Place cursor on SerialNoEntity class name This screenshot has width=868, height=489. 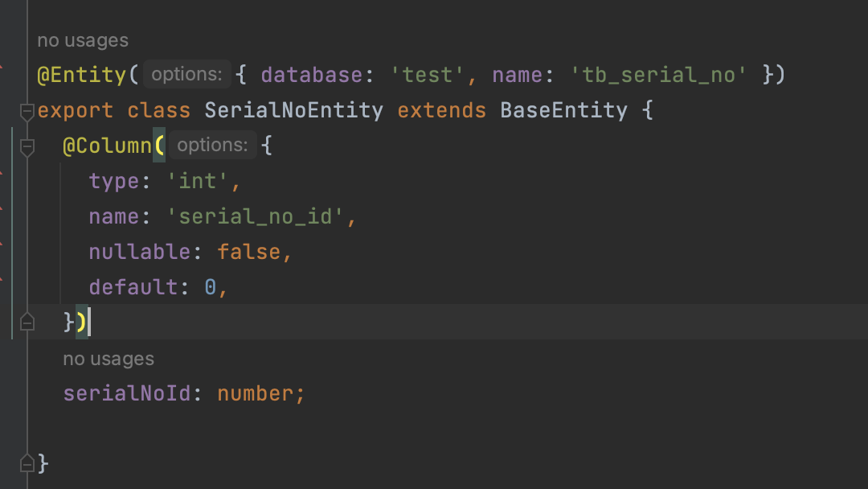293,111
